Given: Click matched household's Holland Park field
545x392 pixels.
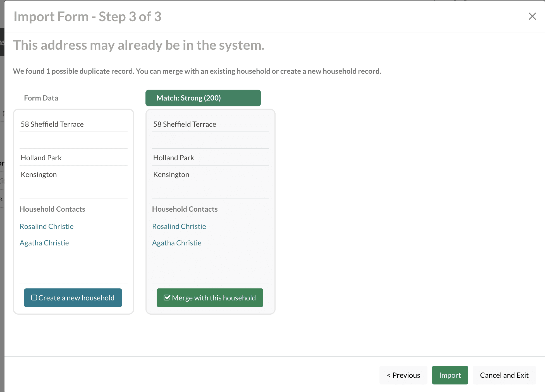Looking at the screenshot, I should coord(174,158).
